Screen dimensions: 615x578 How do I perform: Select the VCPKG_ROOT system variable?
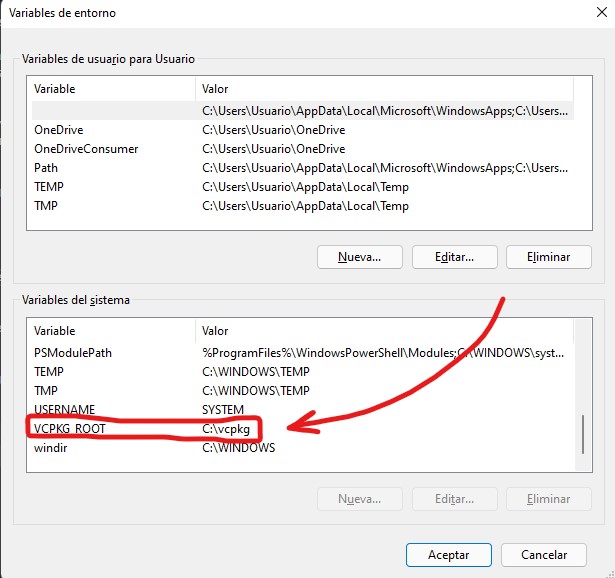pyautogui.click(x=303, y=429)
